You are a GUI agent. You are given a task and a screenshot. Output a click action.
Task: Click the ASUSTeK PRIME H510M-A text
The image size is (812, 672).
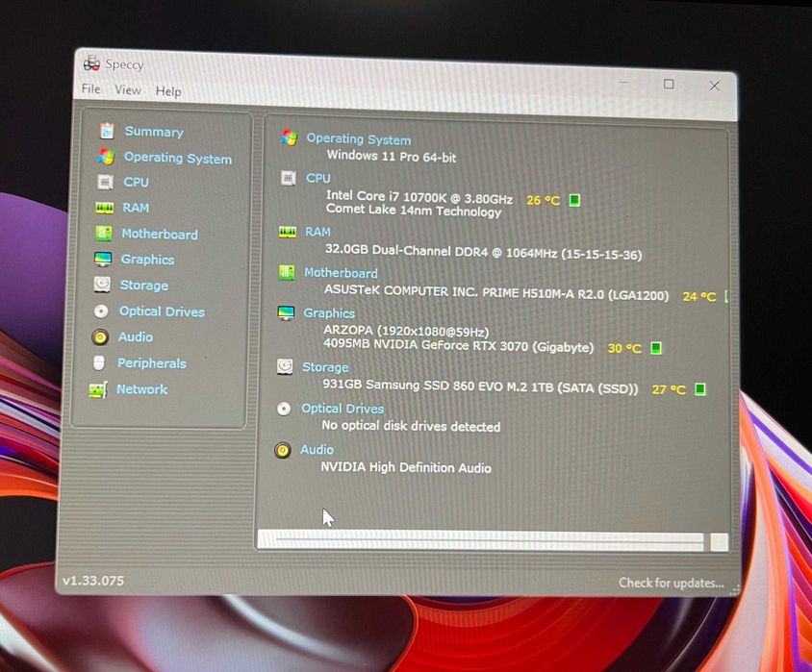[x=496, y=293]
